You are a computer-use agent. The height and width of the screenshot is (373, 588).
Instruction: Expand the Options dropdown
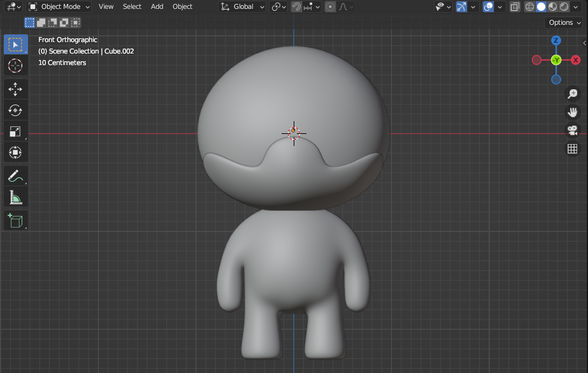(x=564, y=22)
